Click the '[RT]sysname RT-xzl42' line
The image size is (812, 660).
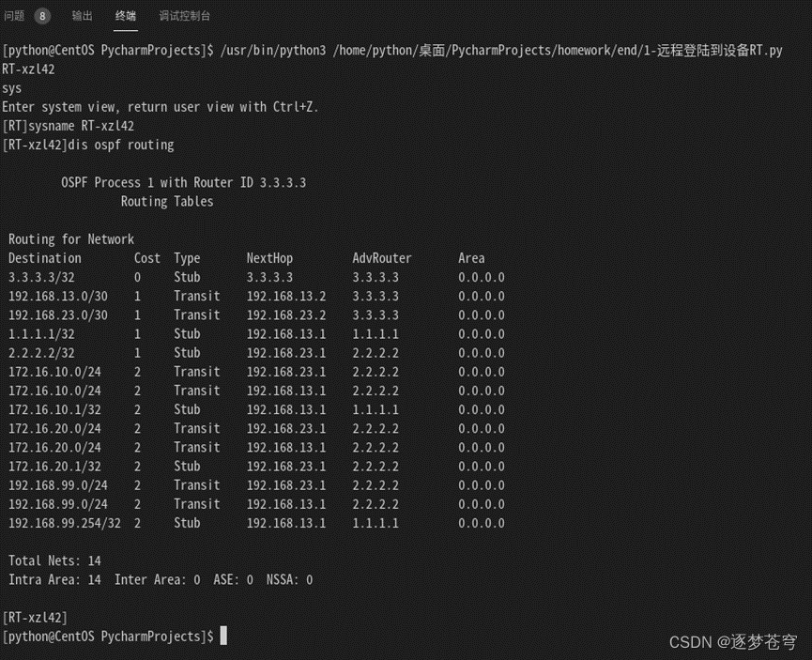pos(69,126)
